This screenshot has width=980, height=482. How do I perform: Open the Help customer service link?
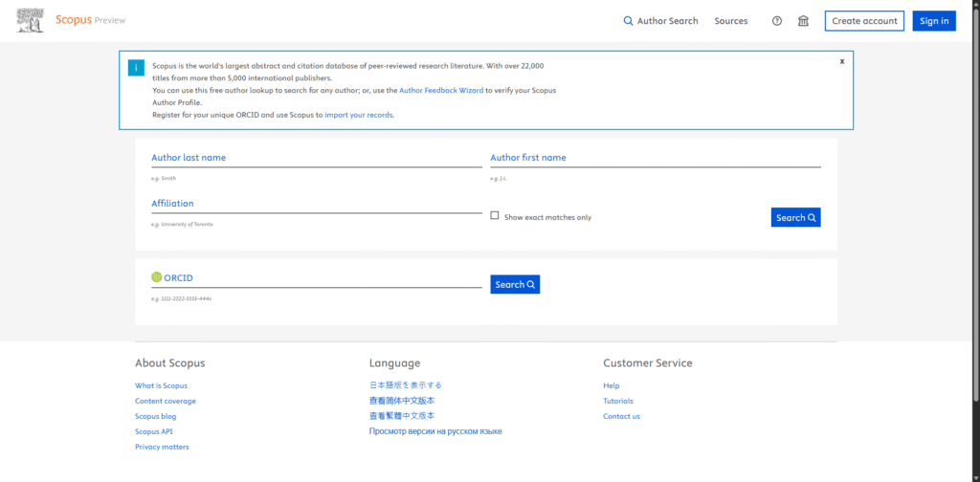612,385
